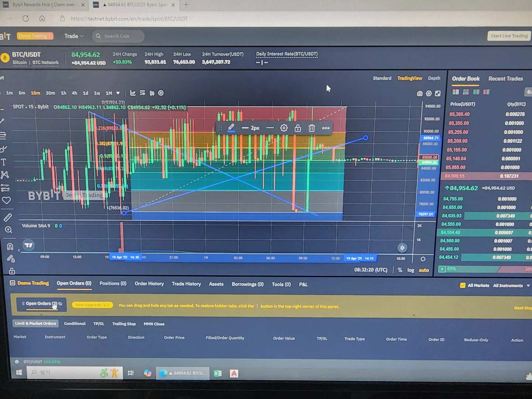Open the Order History tab
The height and width of the screenshot is (399, 532).
click(x=149, y=284)
